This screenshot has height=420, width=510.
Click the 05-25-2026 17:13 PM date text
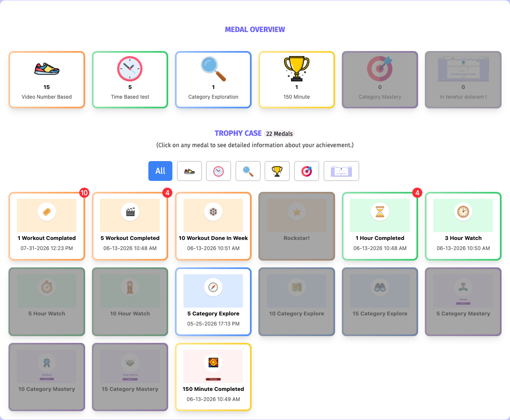coord(213,324)
